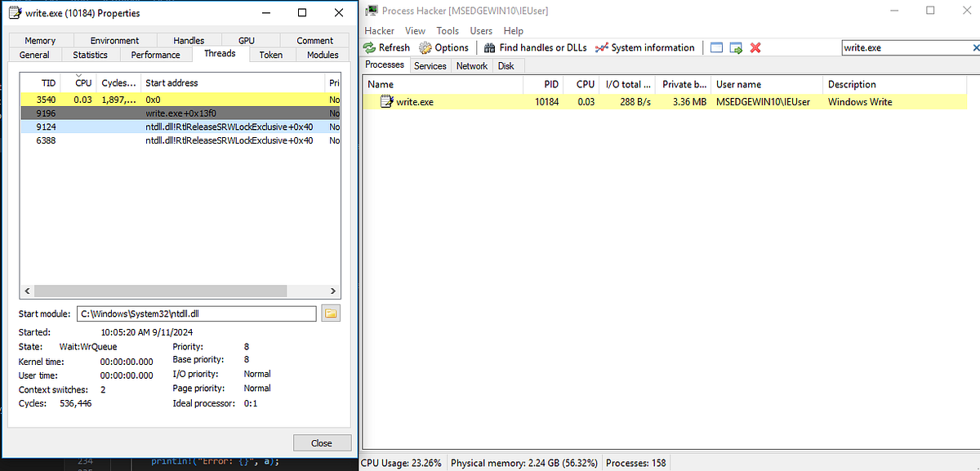Click Find handles or DLLs button
980x471 pixels.
pyautogui.click(x=534, y=47)
